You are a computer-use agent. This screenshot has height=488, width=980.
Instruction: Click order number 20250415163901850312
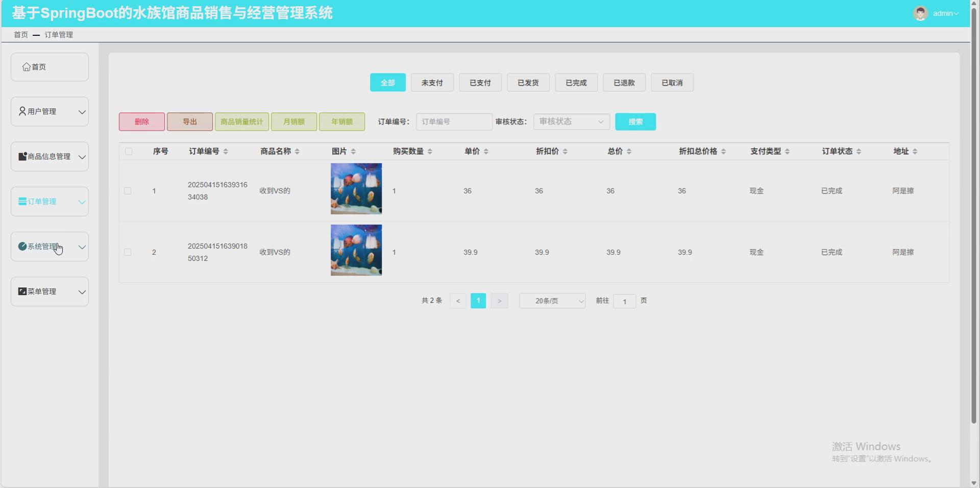click(217, 252)
